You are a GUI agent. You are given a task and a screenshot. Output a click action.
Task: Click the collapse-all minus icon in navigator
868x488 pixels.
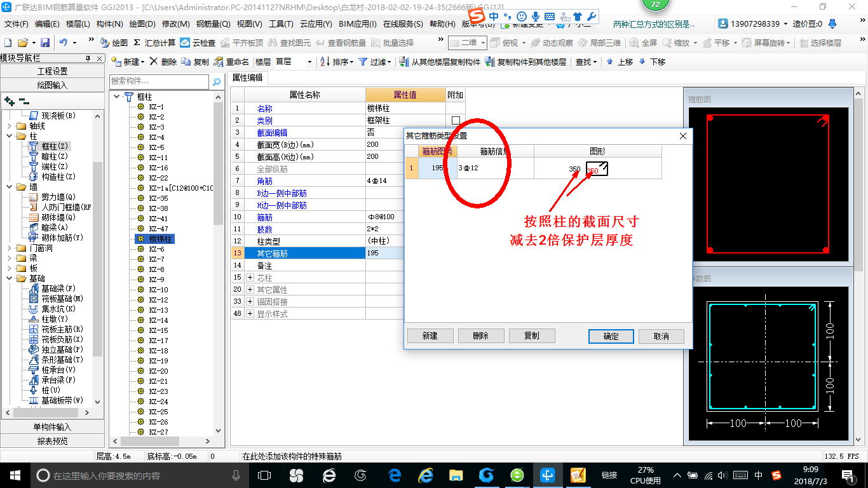24,101
